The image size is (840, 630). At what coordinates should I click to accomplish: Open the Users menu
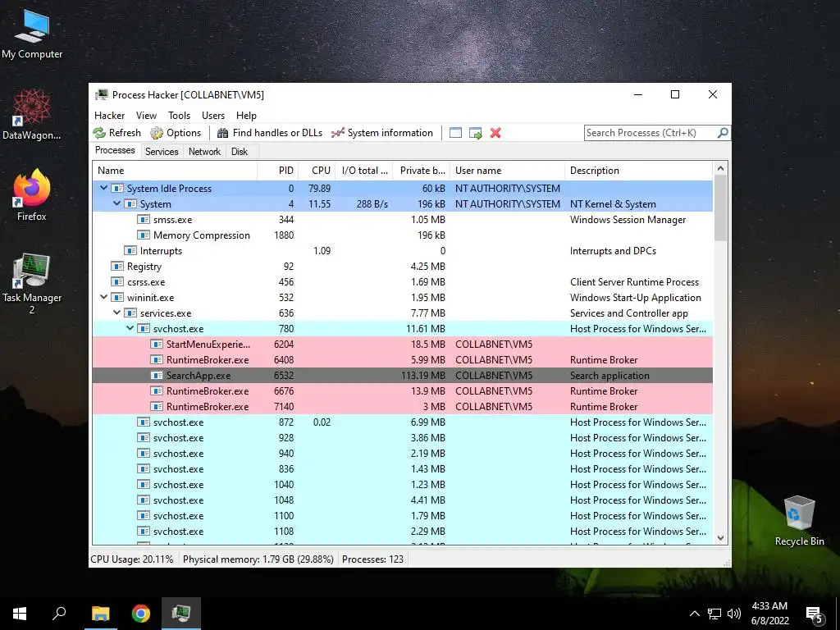(213, 115)
